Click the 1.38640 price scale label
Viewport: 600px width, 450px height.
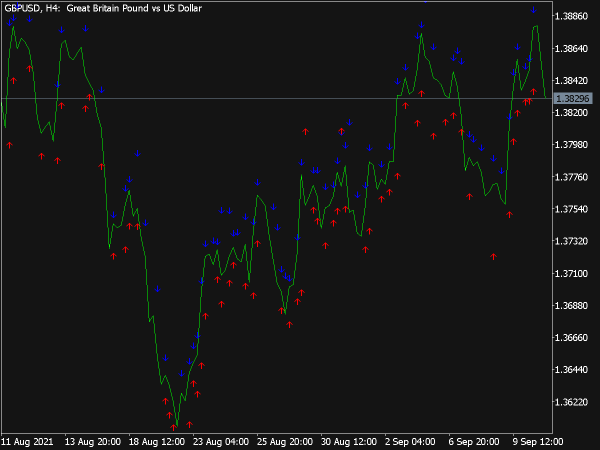(x=571, y=49)
